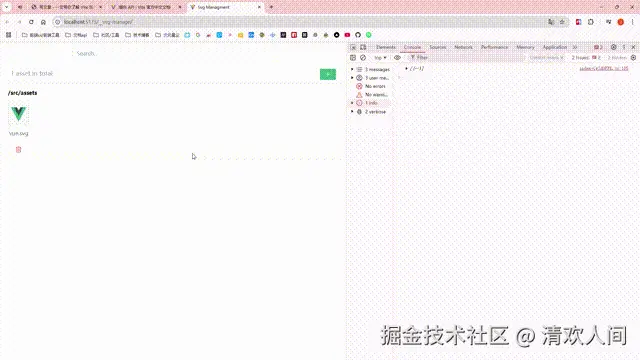Viewport: 640px width, 360px height.
Task: Switch to the Application DevTools tab
Action: pos(555,47)
